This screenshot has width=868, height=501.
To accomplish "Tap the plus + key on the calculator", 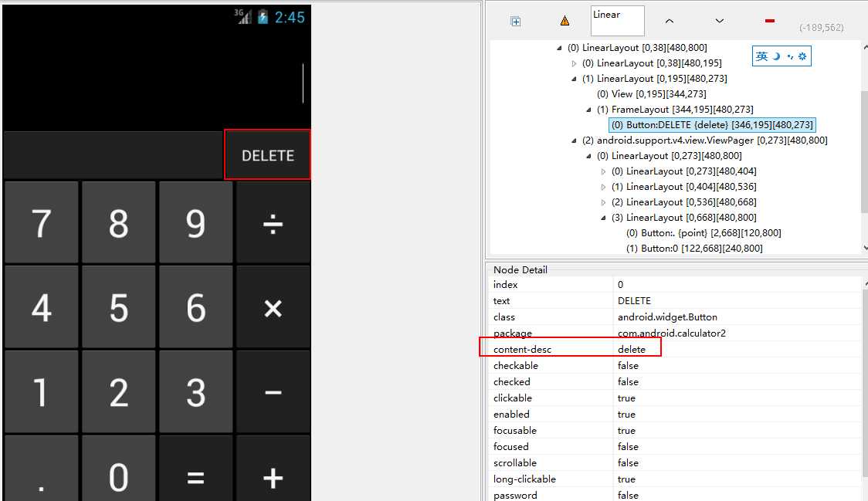I will coord(273,469).
